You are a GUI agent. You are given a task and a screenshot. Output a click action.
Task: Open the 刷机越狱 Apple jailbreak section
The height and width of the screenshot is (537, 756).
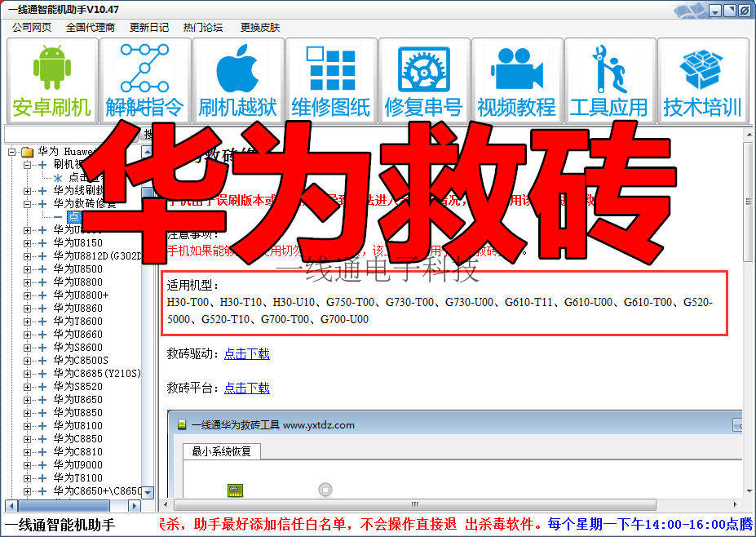tap(238, 81)
